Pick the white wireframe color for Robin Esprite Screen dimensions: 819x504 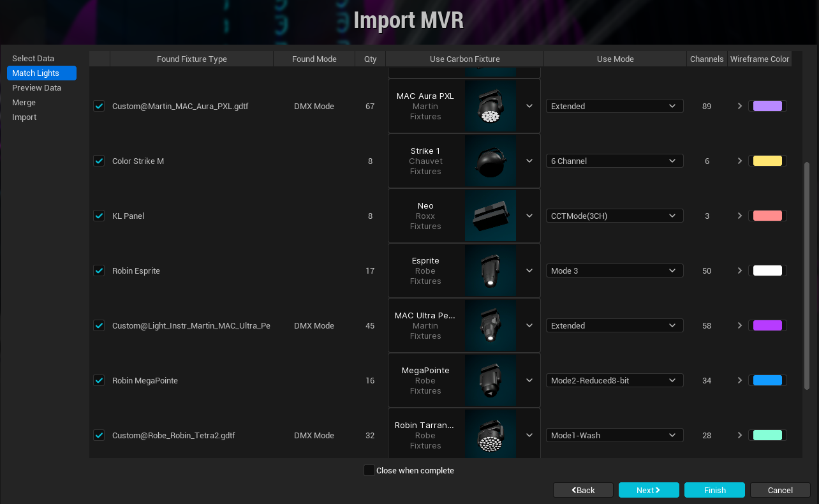tap(767, 271)
